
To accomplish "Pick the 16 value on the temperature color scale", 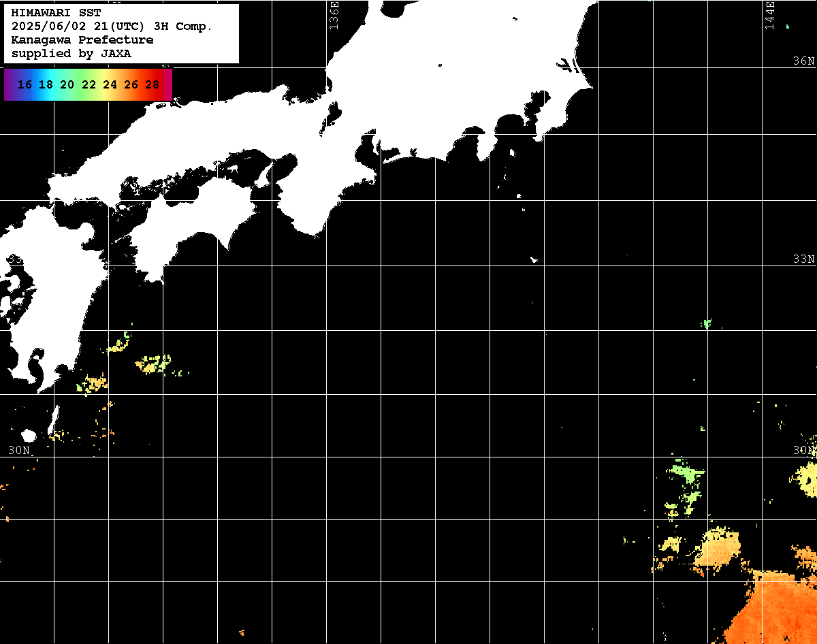I will (x=25, y=85).
